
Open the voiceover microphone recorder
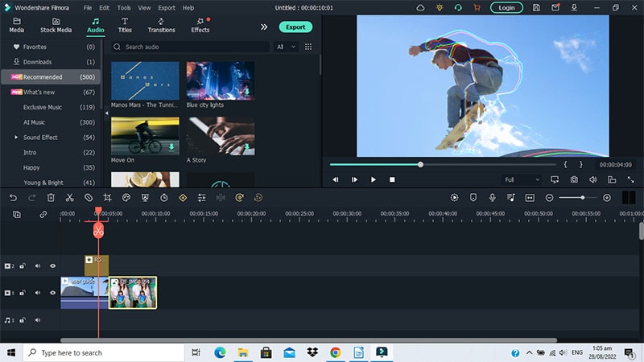coord(492,197)
